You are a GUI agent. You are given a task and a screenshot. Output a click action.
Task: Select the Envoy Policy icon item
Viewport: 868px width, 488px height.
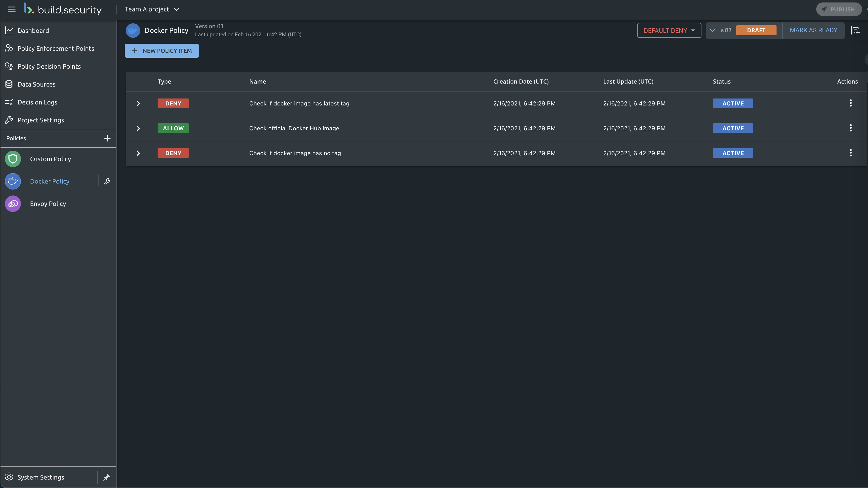tap(13, 204)
